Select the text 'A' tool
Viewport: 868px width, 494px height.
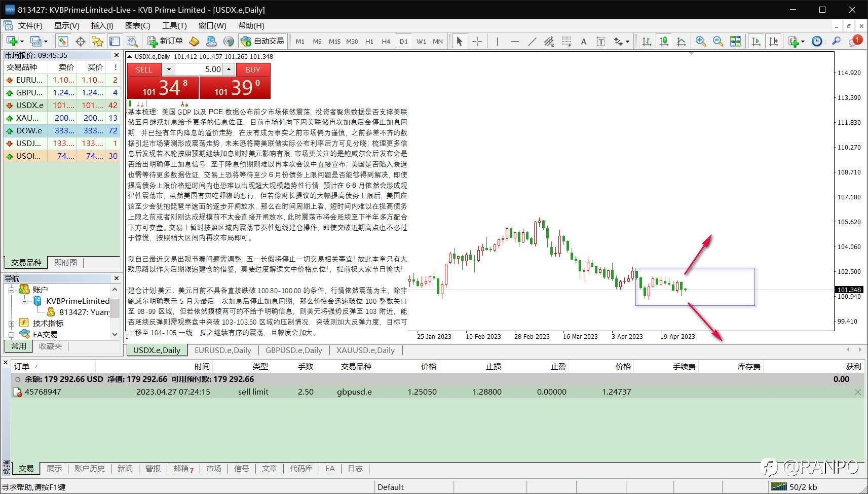[x=584, y=41]
